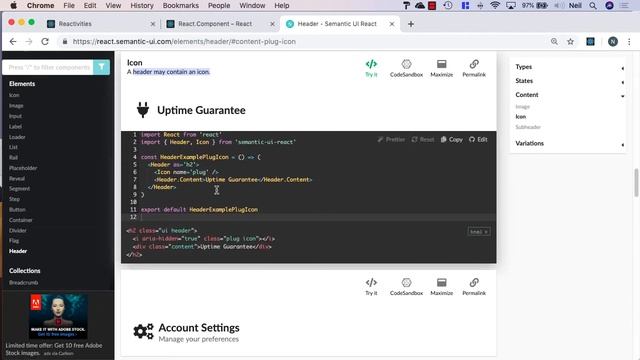
Task: Click the Header entry in sidebar
Action: (18, 251)
